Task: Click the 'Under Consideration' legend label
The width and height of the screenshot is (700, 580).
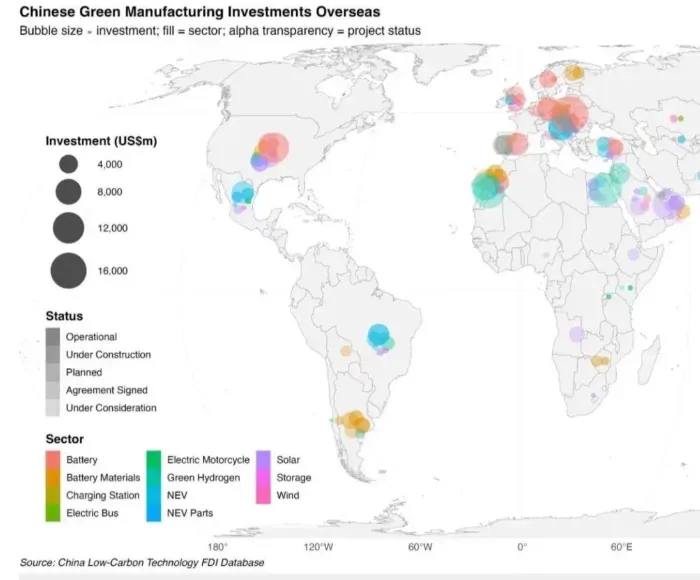Action: (x=111, y=408)
